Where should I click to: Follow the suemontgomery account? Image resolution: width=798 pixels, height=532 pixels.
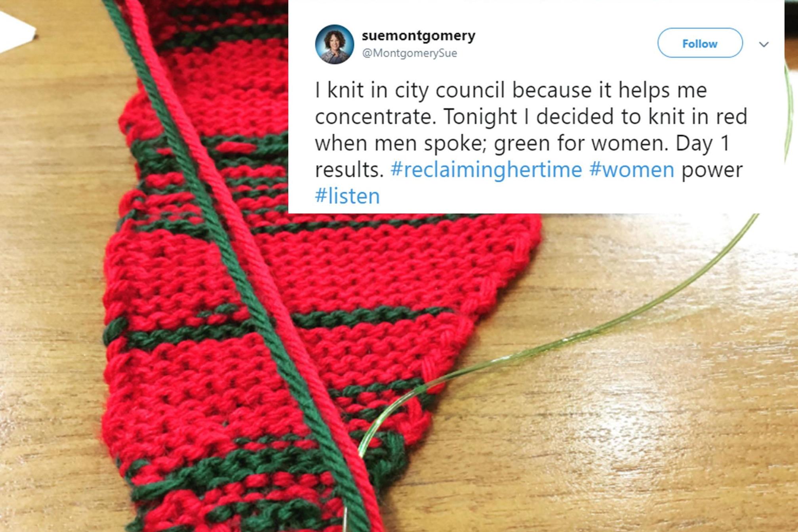(x=700, y=43)
